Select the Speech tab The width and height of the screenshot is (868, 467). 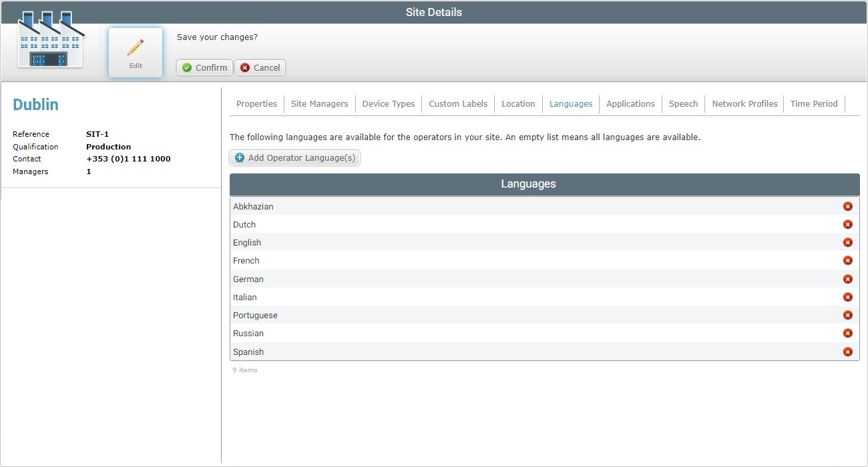[683, 103]
